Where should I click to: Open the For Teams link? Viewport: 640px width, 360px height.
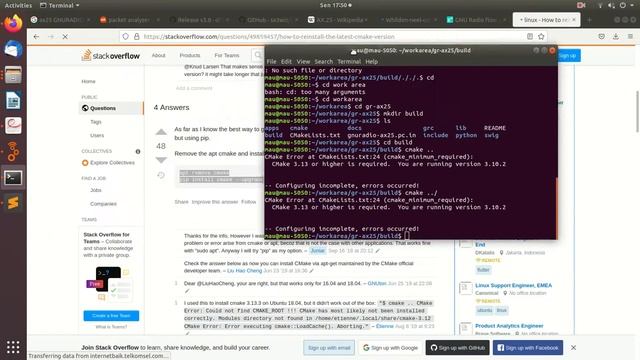click(x=227, y=55)
